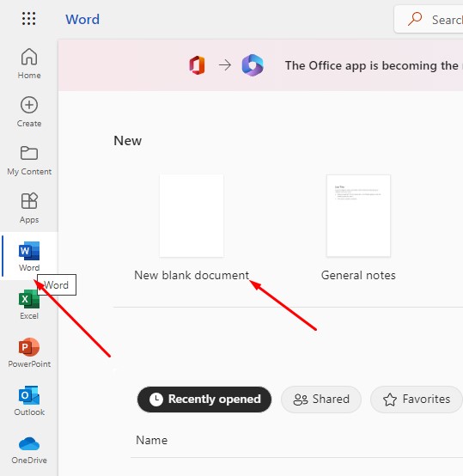Open OneDrive from sidebar

pos(29,449)
